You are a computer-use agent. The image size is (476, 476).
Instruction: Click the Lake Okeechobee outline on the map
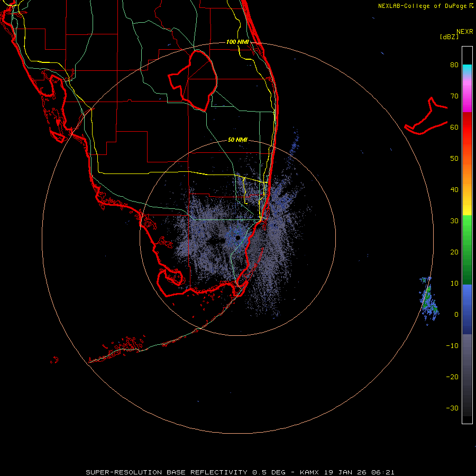click(x=193, y=80)
